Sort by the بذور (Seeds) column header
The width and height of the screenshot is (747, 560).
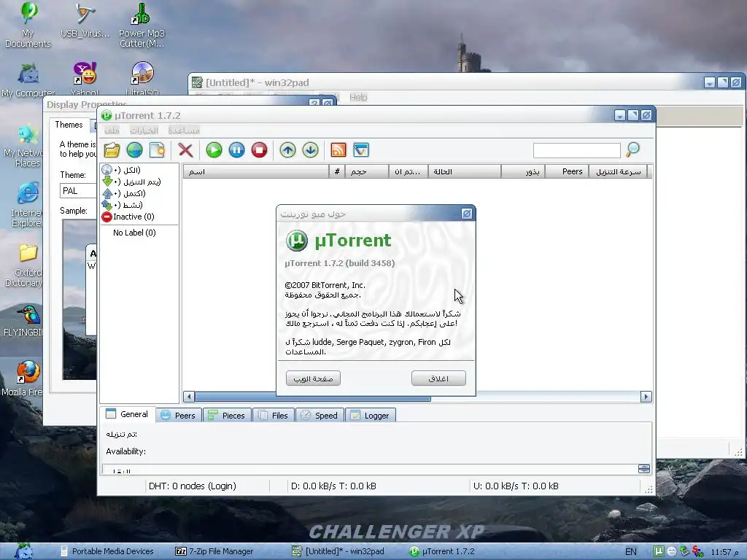pyautogui.click(x=523, y=171)
